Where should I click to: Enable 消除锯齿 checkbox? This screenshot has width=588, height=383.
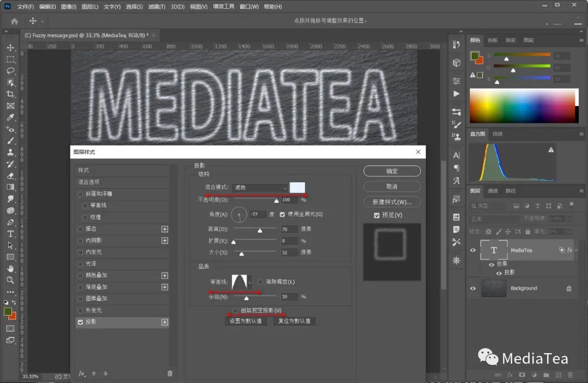point(260,282)
